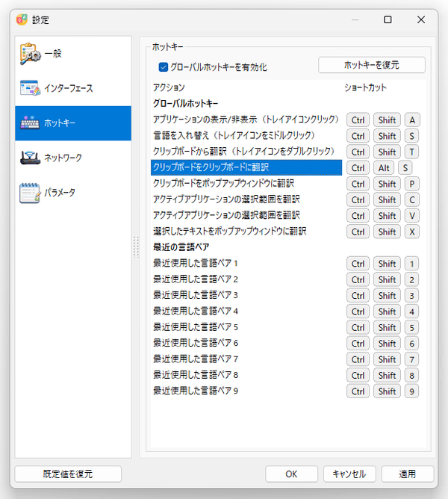
Task: Click the グローバルホットキー group heading
Action: tap(185, 103)
